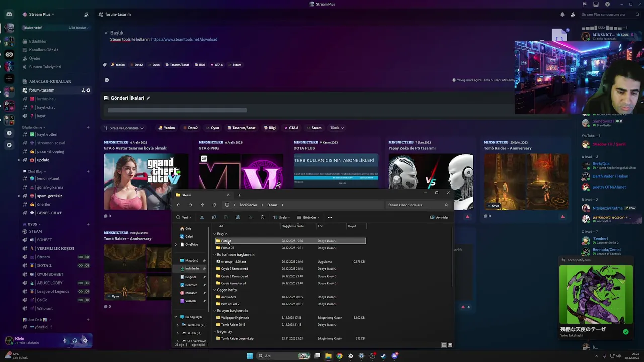Image resolution: width=644 pixels, height=362 pixels.
Task: Switch Explorer to details view icon
Action: [444, 345]
